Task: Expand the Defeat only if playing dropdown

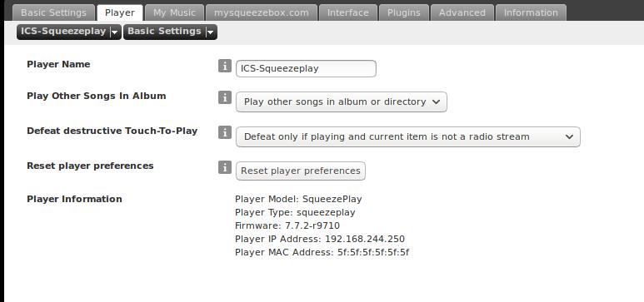Action: pyautogui.click(x=408, y=136)
